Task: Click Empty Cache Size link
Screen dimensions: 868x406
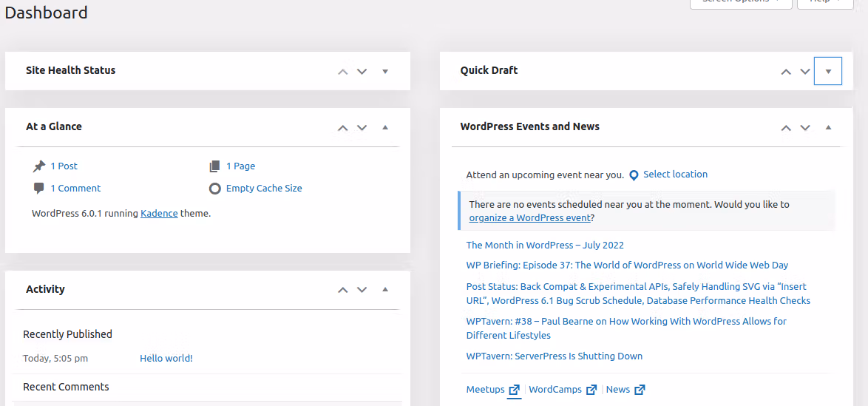Action: tap(264, 189)
